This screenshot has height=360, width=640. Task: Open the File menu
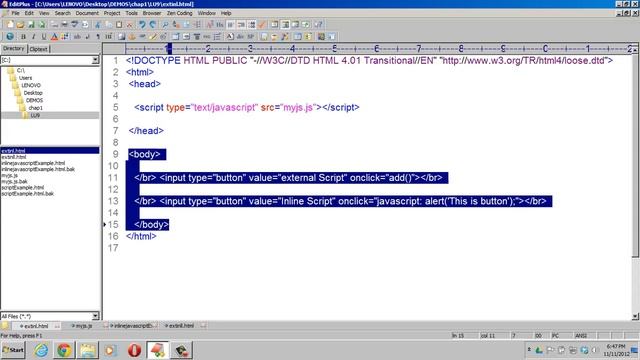[15, 13]
